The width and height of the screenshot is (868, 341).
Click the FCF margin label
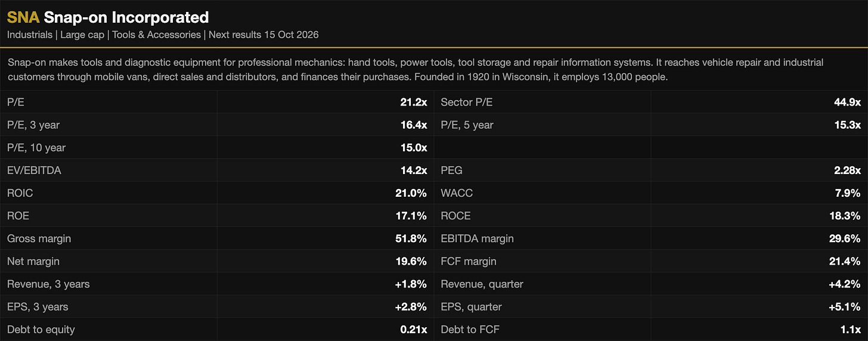click(469, 261)
